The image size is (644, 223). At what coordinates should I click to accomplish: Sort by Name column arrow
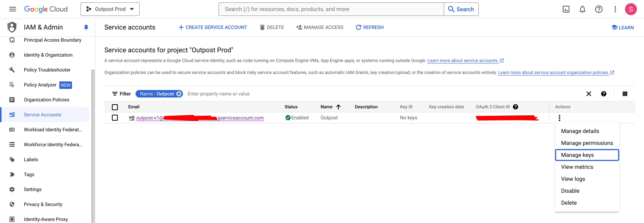tap(338, 107)
